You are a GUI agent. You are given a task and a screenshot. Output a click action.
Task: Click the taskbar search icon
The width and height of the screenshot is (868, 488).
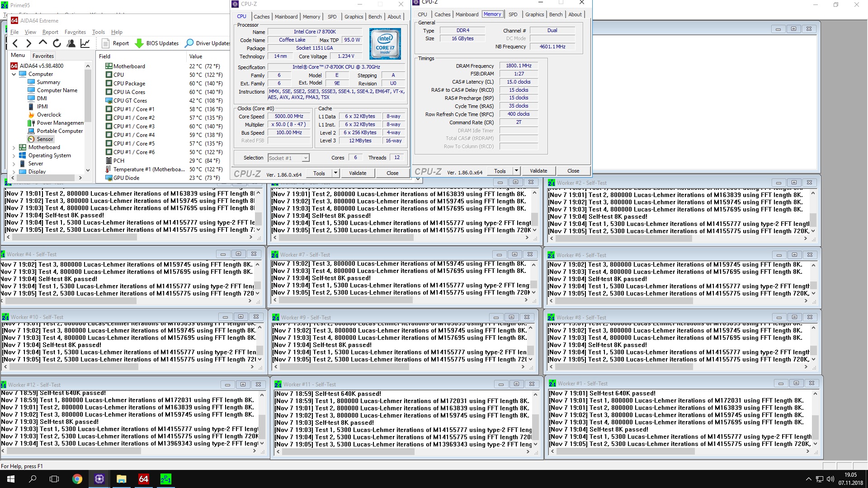tap(33, 479)
